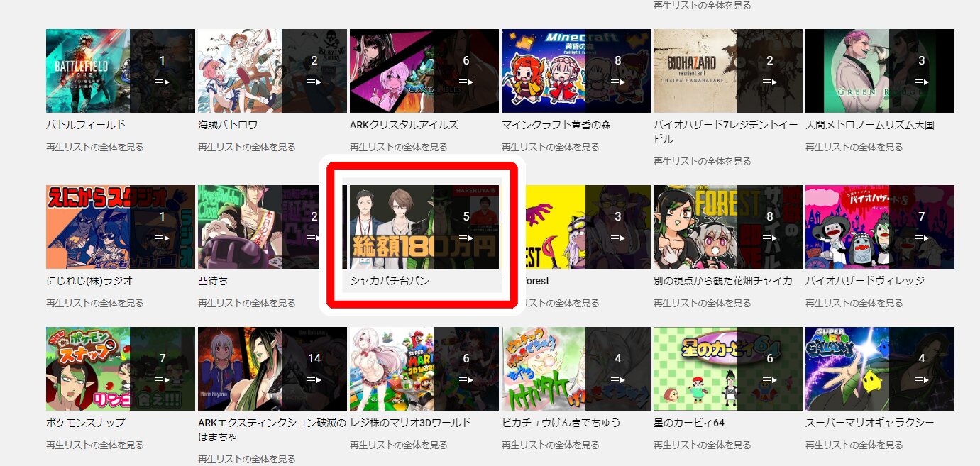
Task: Click the playlist icon on the ピカチュウげんきでちゅう thumbnail
Action: pos(618,379)
